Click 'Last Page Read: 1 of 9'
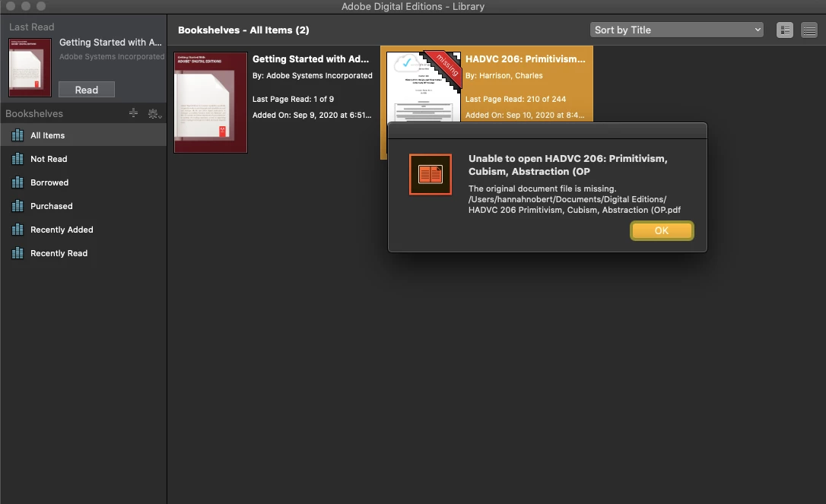Screen dimensions: 826x504 [293, 99]
